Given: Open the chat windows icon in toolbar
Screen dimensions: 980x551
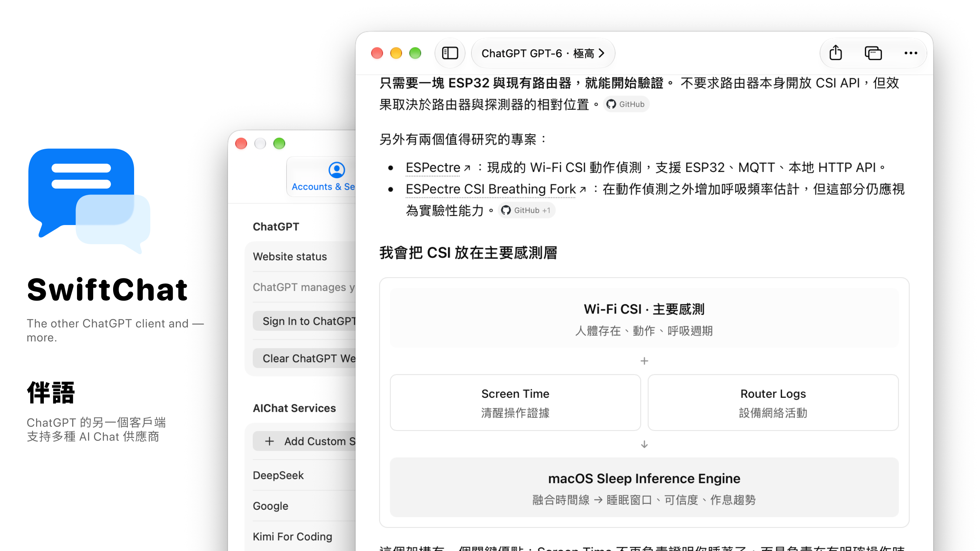Looking at the screenshot, I should tap(873, 53).
